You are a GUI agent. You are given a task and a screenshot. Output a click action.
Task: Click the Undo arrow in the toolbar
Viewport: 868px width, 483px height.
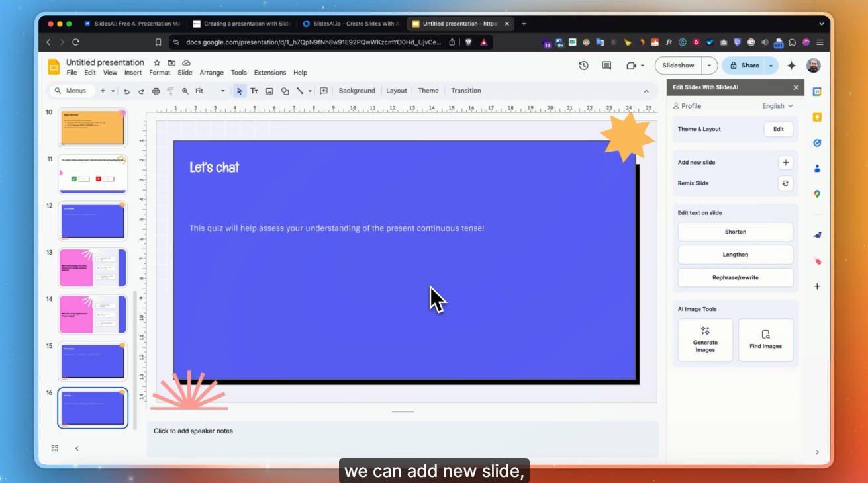point(126,91)
